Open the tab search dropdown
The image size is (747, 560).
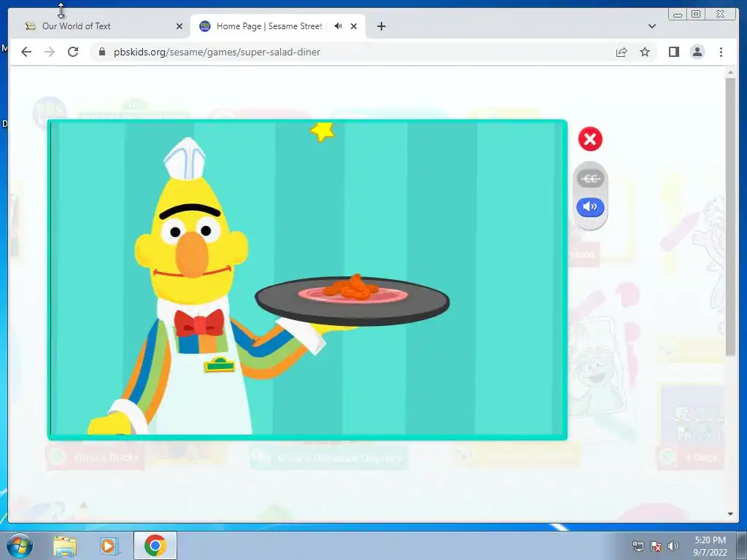[x=652, y=26]
